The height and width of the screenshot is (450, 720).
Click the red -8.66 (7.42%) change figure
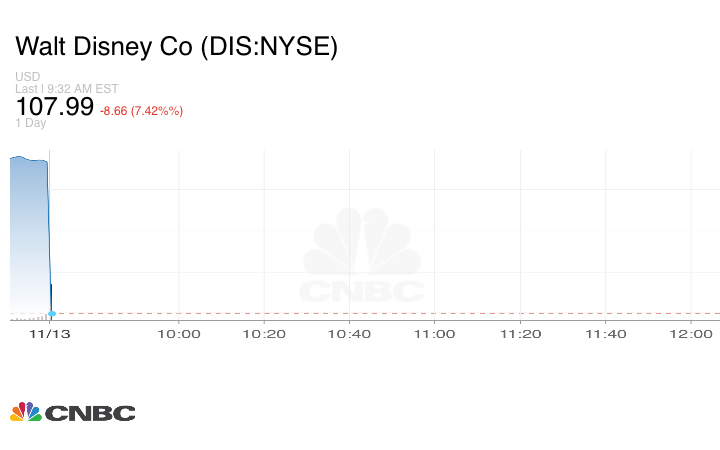coord(141,110)
